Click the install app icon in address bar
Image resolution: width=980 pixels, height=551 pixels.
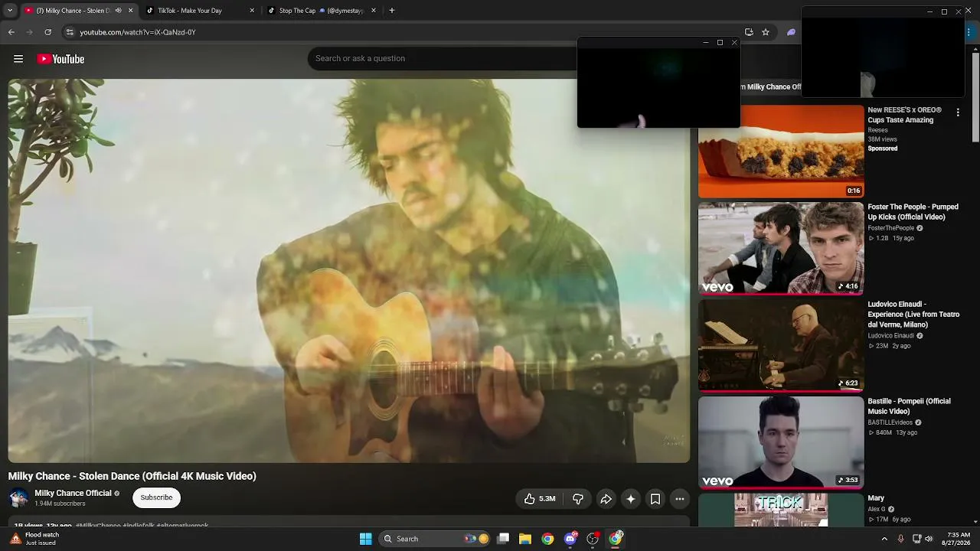pos(749,32)
